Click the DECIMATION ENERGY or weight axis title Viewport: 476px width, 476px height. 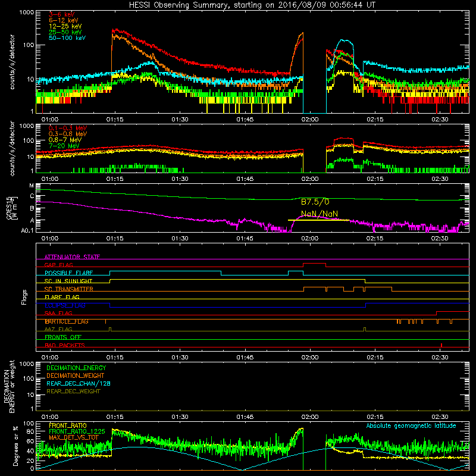tap(9, 386)
